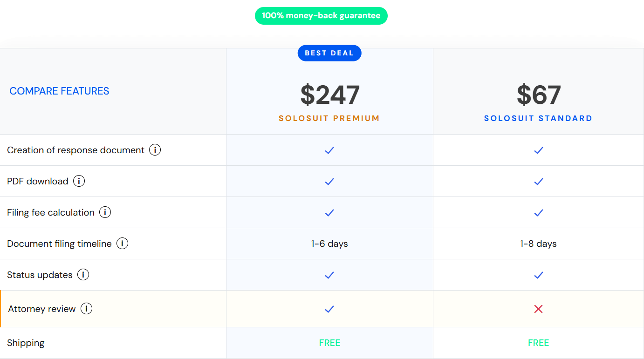Click the blue checkmark for Premium Attorney review
This screenshot has height=359, width=644.
point(329,309)
